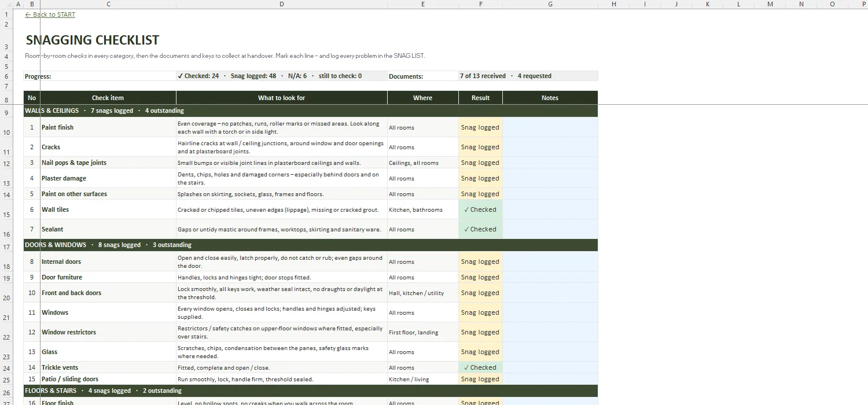
Task: Open Result cell for Paint finish
Action: pyautogui.click(x=480, y=127)
